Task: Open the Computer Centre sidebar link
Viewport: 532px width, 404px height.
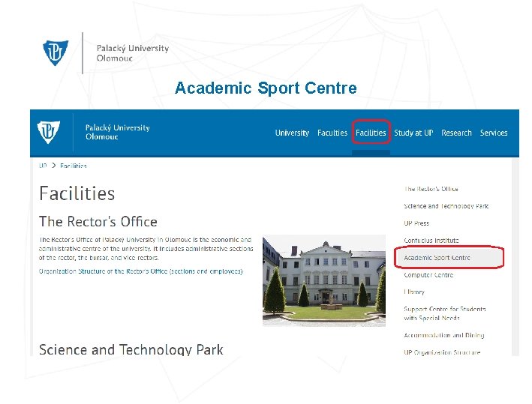Action: (428, 275)
